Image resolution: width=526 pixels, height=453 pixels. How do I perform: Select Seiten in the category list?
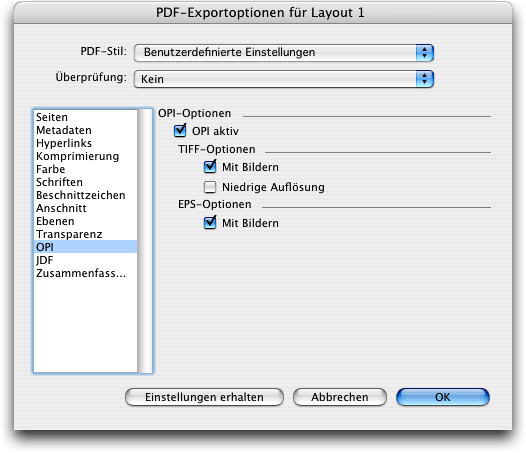[86, 117]
